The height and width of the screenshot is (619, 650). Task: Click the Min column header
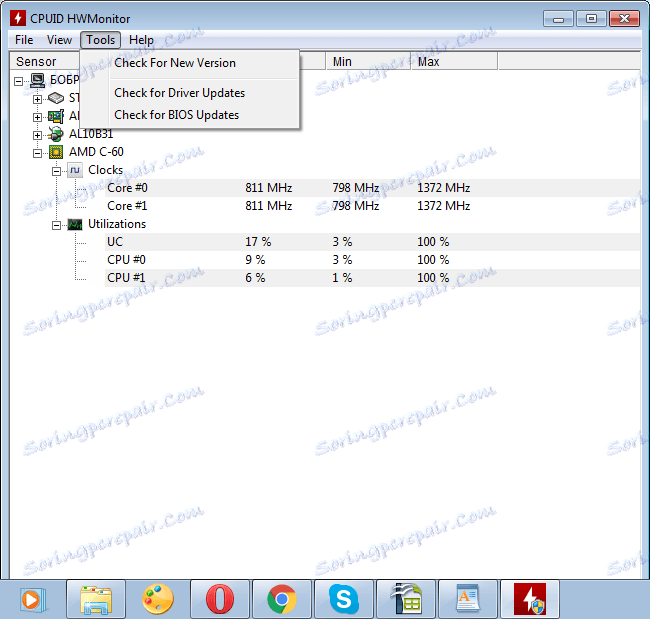pyautogui.click(x=368, y=61)
